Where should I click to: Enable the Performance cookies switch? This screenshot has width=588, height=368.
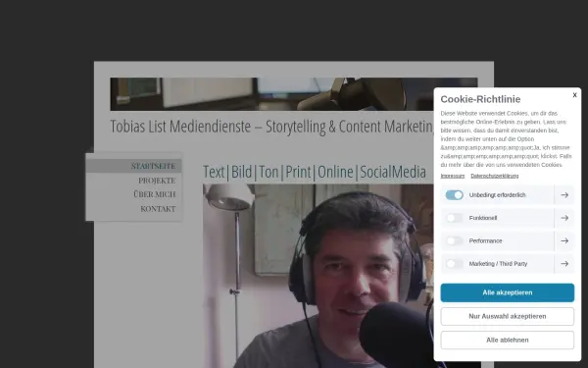454,240
